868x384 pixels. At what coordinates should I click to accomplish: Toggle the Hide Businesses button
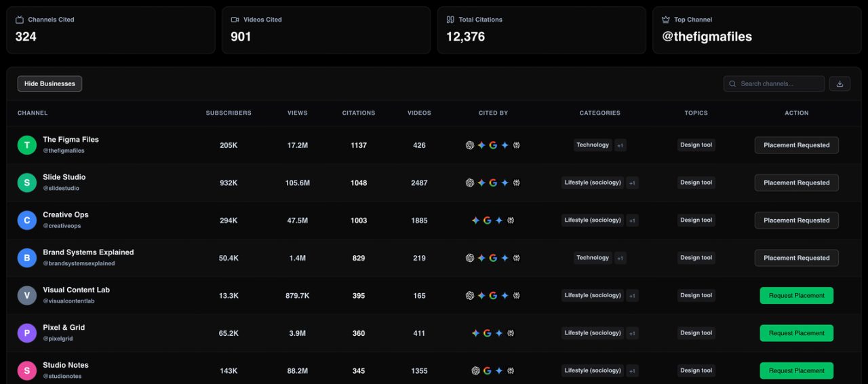click(x=50, y=83)
